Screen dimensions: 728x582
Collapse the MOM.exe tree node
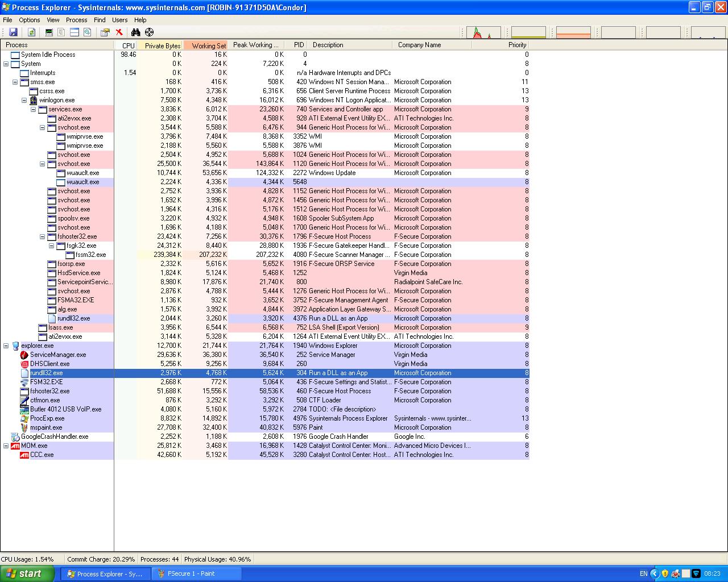tap(6, 446)
